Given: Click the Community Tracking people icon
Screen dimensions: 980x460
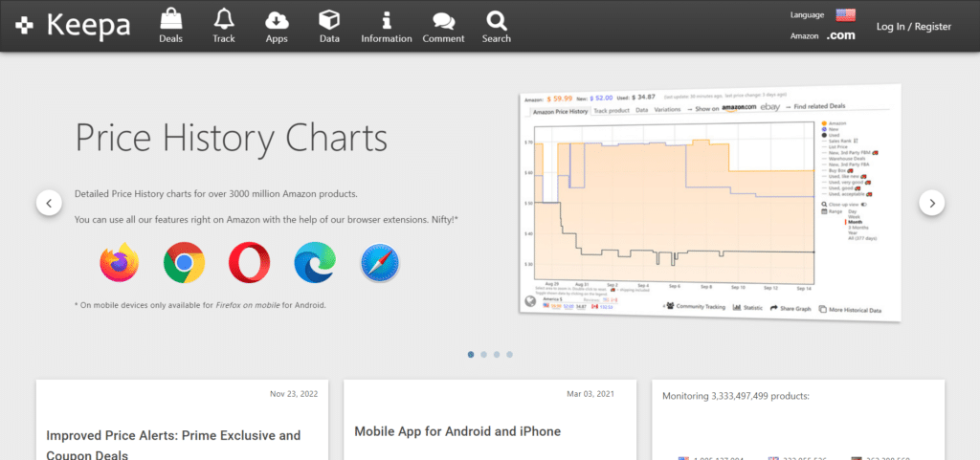Looking at the screenshot, I should [x=671, y=306].
